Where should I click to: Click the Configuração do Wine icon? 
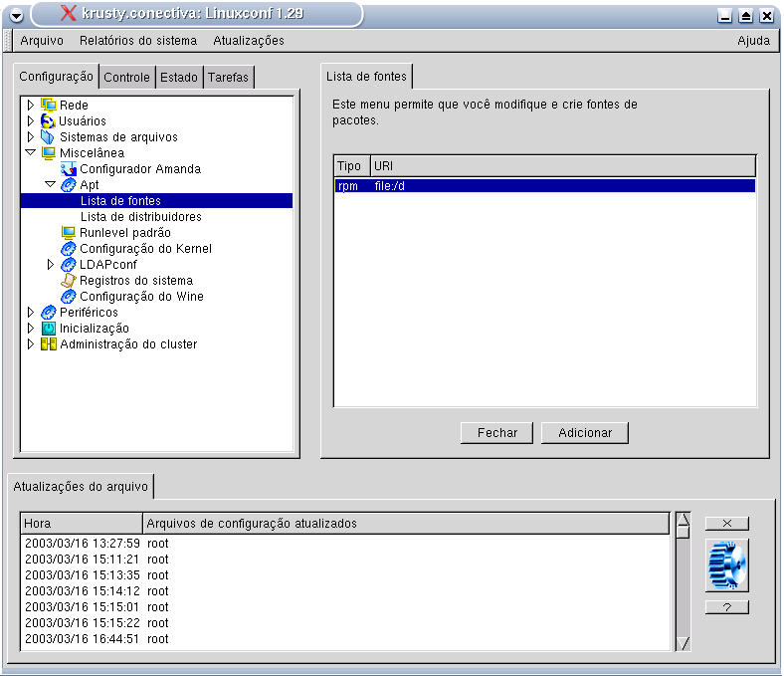(69, 297)
